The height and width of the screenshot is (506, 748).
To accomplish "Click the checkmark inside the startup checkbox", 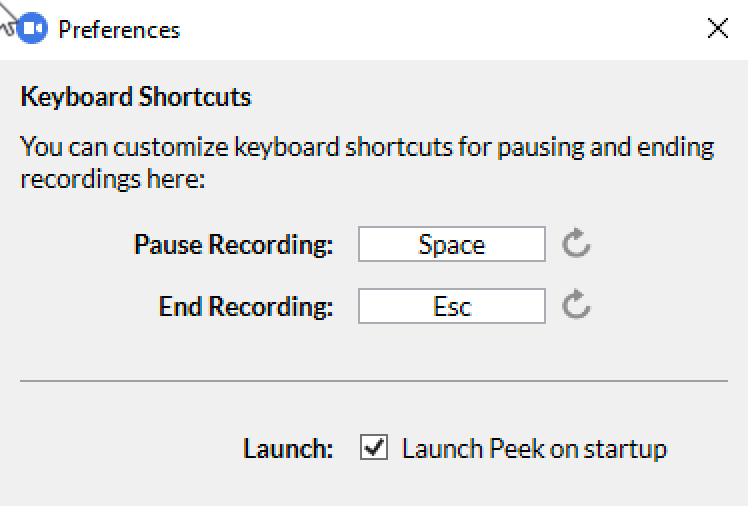I will click(374, 447).
